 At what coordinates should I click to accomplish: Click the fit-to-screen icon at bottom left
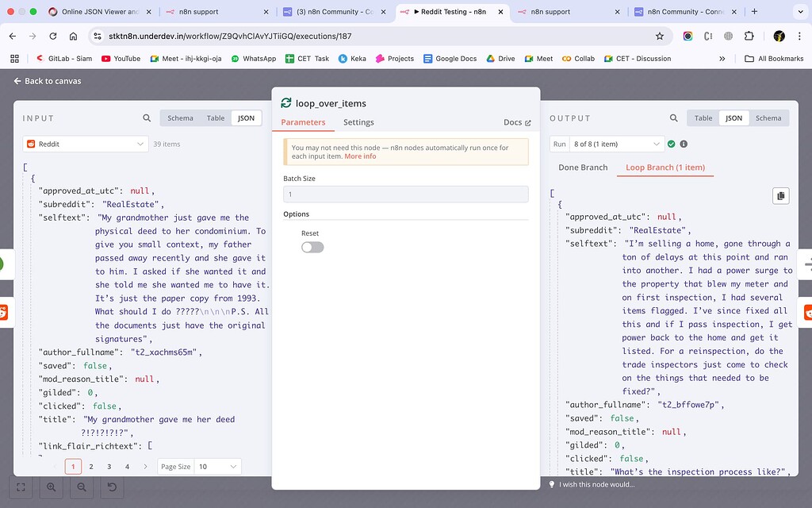19,487
